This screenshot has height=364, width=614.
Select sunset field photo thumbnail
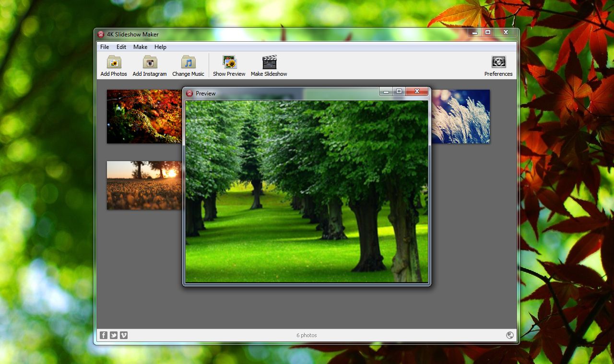click(144, 185)
